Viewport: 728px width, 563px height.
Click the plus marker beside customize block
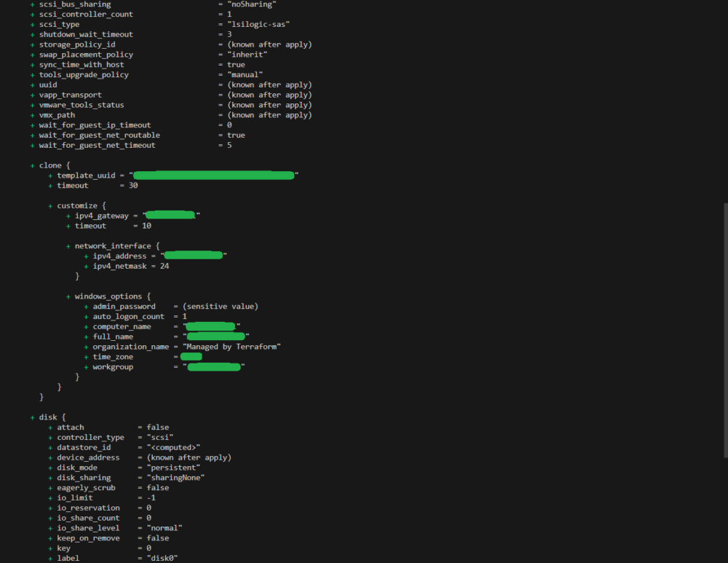coord(50,205)
